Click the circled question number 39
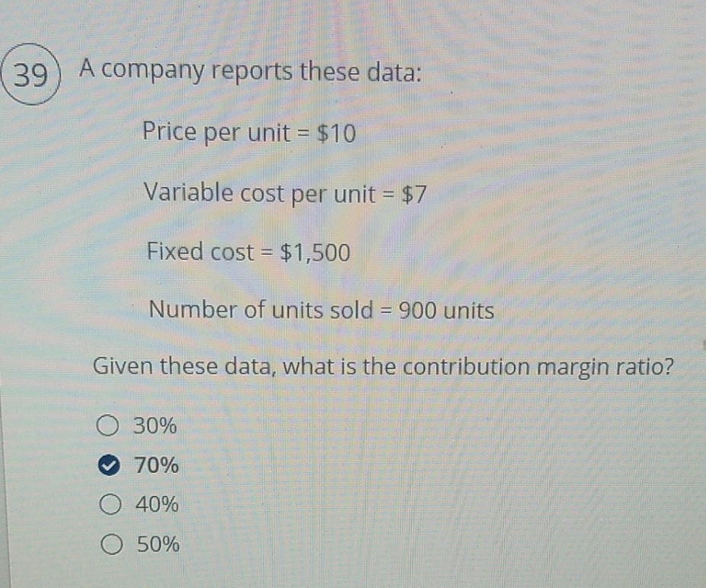Image resolution: width=706 pixels, height=588 pixels. 32,74
